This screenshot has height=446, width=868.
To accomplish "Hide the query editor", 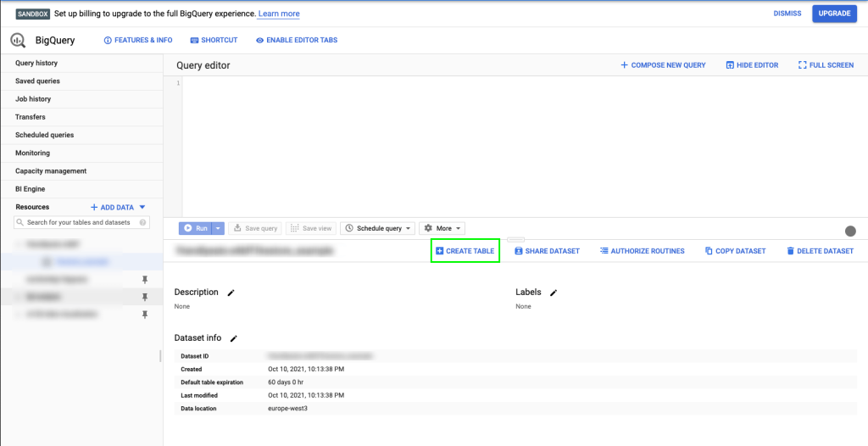I will (752, 64).
